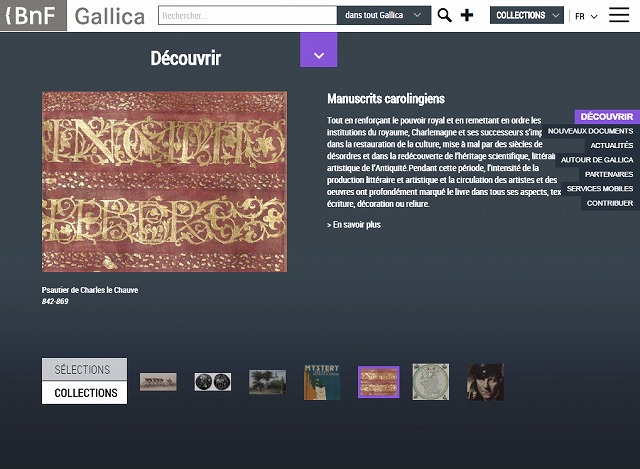Expand the COLLECTIONS header dropdown

[527, 15]
